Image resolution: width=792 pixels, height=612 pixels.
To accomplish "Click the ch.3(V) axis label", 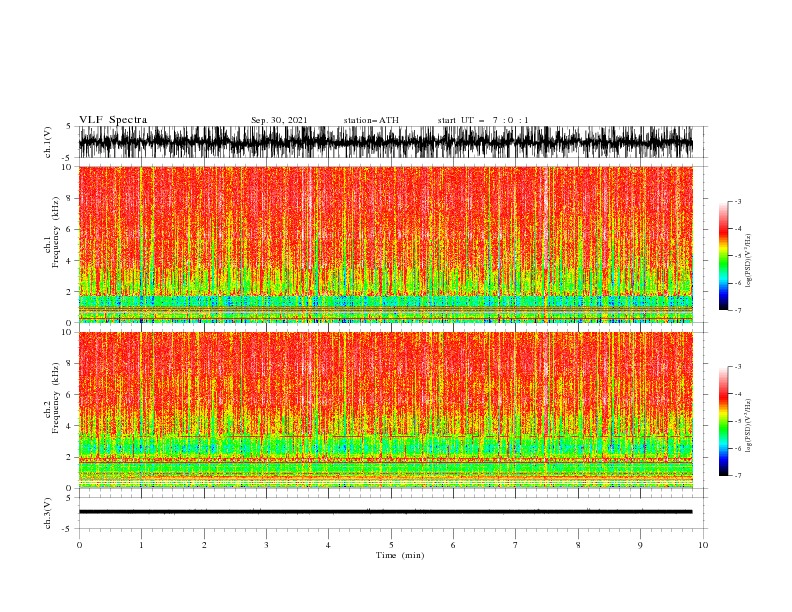I will [x=48, y=513].
